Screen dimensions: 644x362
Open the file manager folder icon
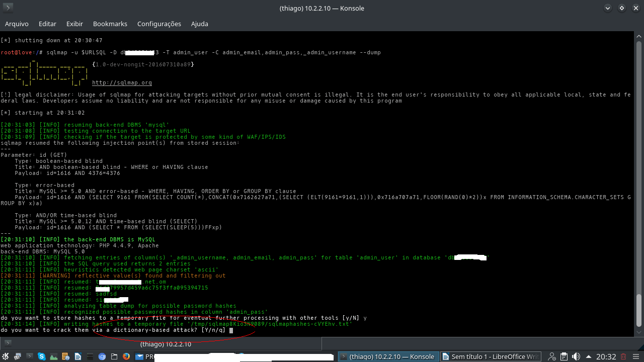click(114, 356)
